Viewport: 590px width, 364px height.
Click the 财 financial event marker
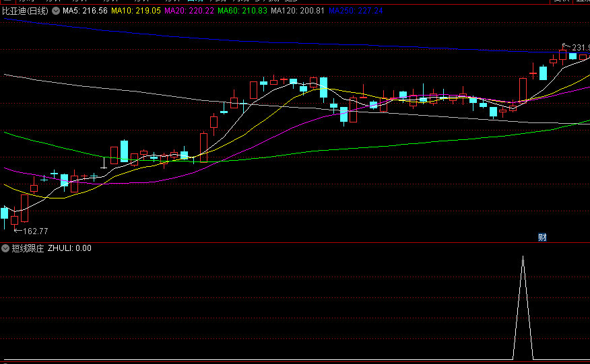coord(542,238)
